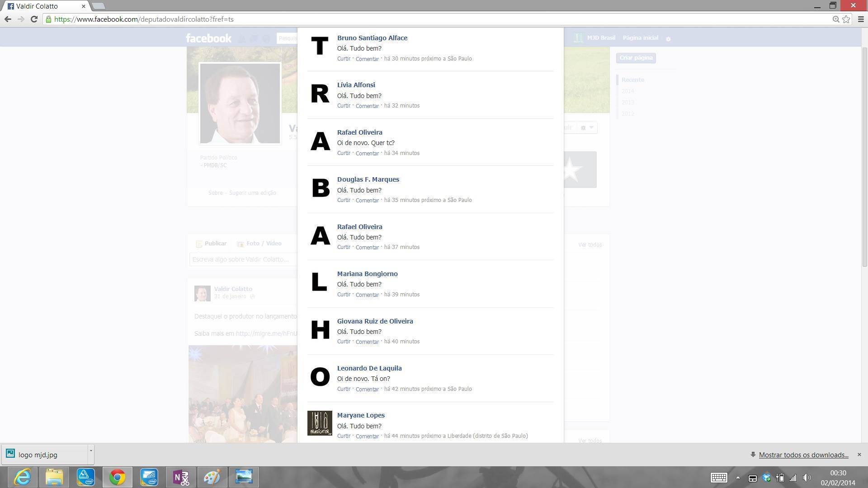Screen dimensions: 868x488
Task: Click Mostrar todos os downloads
Action: pyautogui.click(x=803, y=455)
